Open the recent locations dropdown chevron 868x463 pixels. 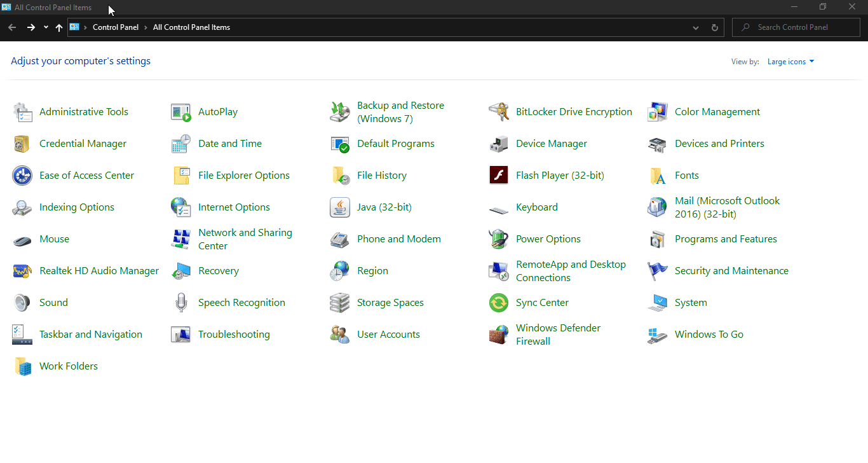click(46, 27)
